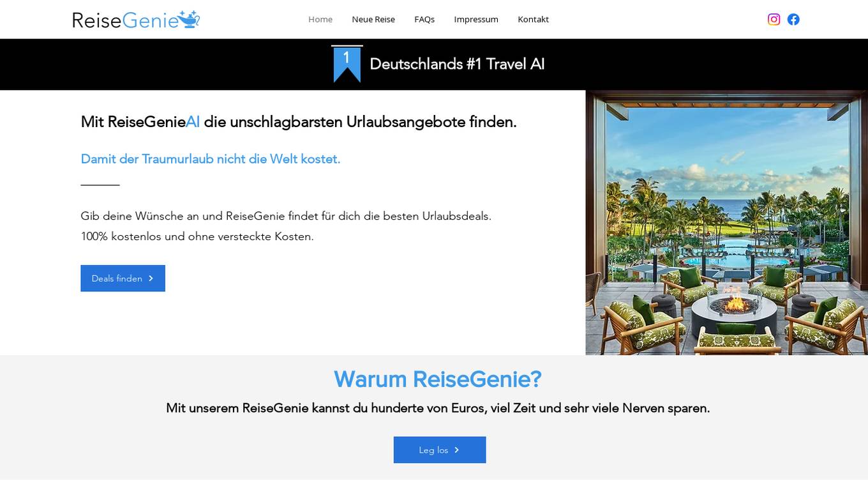Open the Instagram profile icon
This screenshot has height=488, width=868.
[774, 19]
